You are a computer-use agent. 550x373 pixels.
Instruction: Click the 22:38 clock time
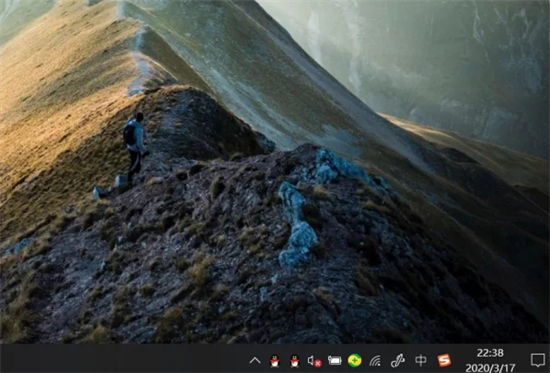click(x=490, y=353)
